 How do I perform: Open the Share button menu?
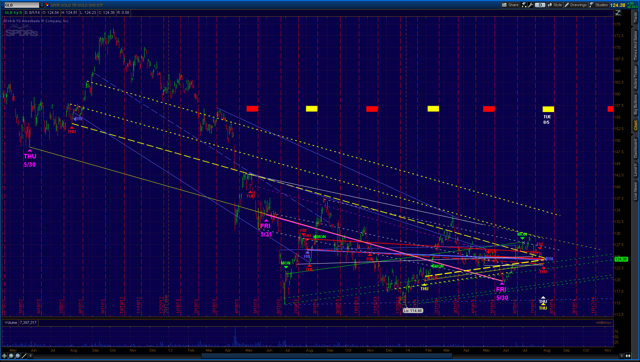click(x=510, y=5)
